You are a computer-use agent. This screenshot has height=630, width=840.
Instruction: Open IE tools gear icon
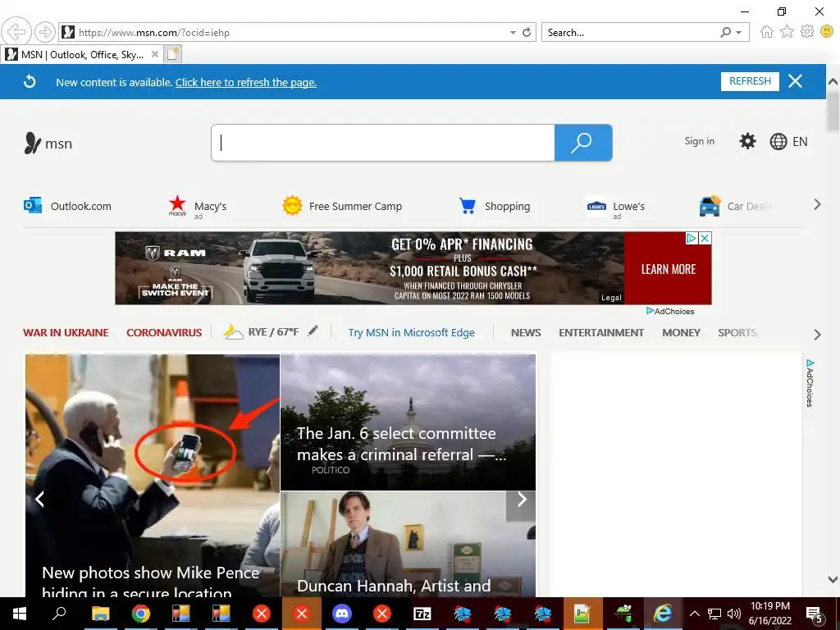807,32
